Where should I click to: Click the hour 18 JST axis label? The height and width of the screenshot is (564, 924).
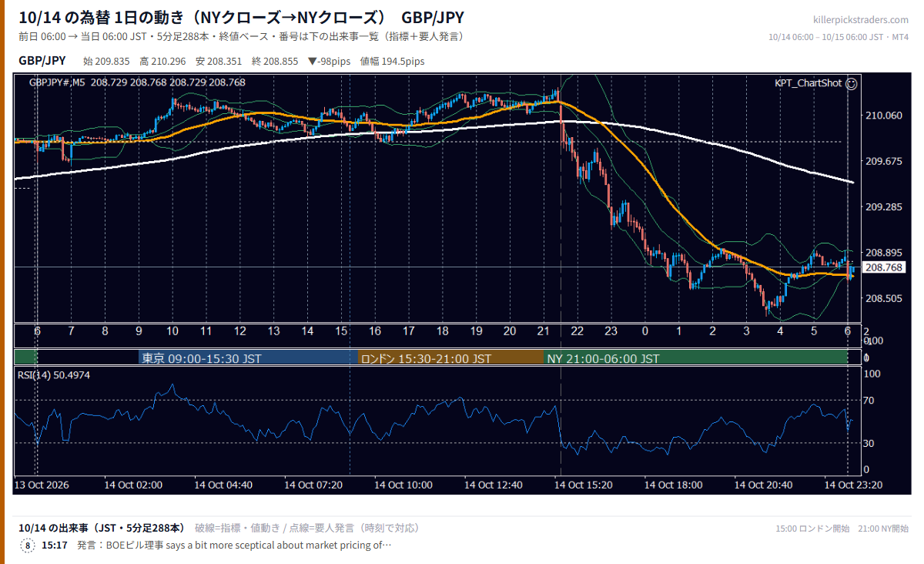click(x=443, y=331)
